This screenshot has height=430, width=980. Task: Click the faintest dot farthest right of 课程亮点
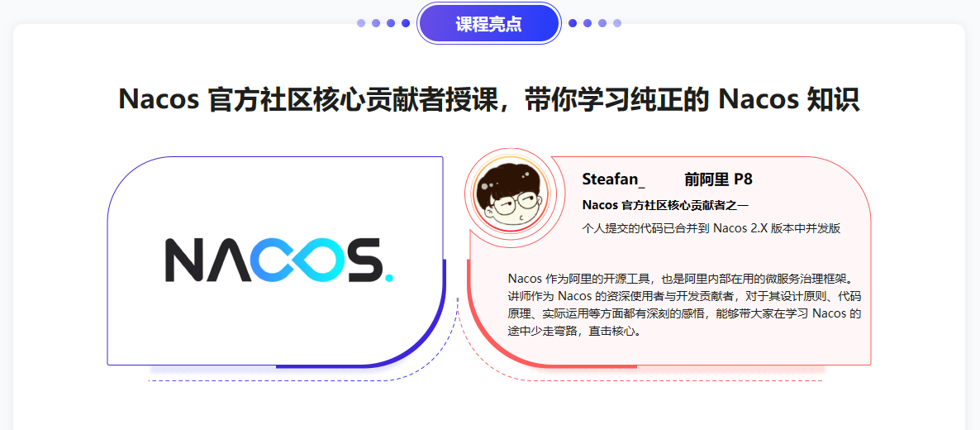(617, 23)
